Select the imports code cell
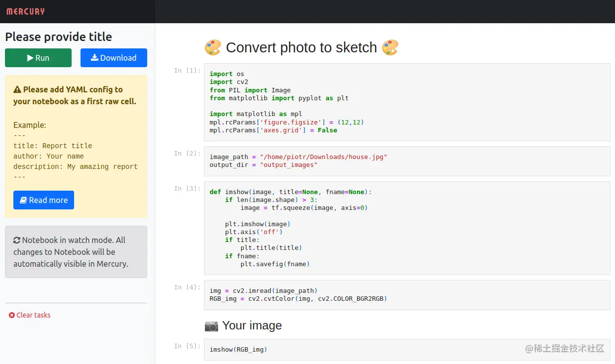615x364 pixels. pyautogui.click(x=407, y=102)
